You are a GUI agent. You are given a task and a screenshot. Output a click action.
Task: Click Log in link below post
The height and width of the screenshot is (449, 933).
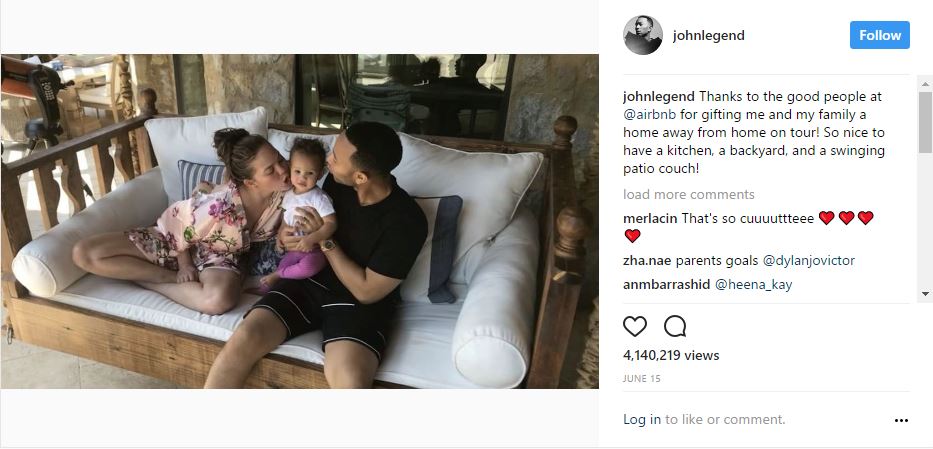pos(641,419)
